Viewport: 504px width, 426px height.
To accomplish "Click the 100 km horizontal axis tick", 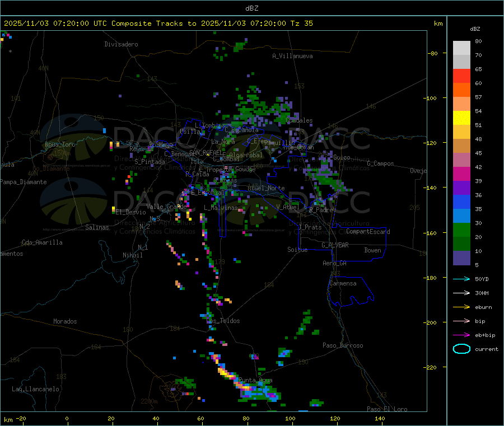I will [290, 418].
